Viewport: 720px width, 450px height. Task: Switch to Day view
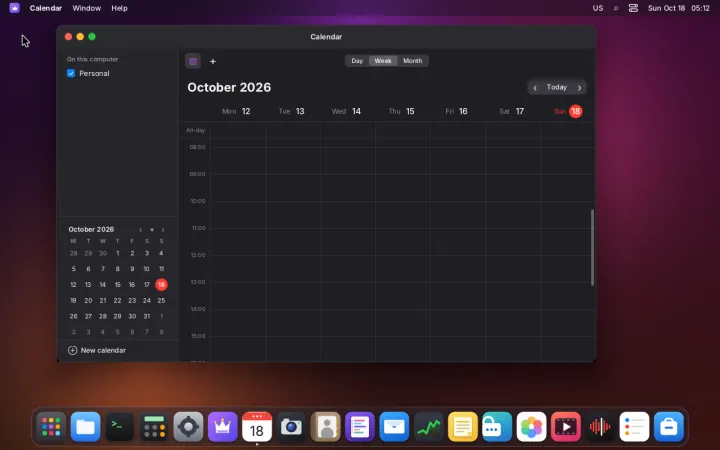357,61
